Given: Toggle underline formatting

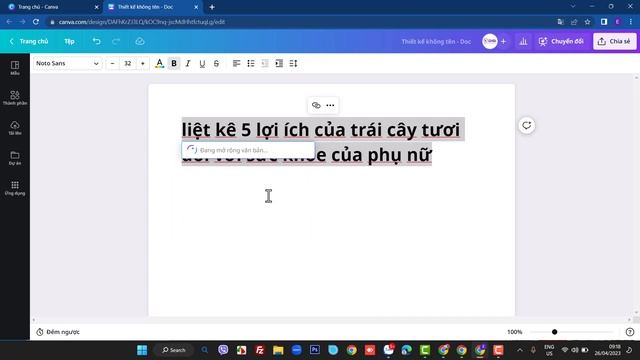Looking at the screenshot, I should [x=202, y=63].
